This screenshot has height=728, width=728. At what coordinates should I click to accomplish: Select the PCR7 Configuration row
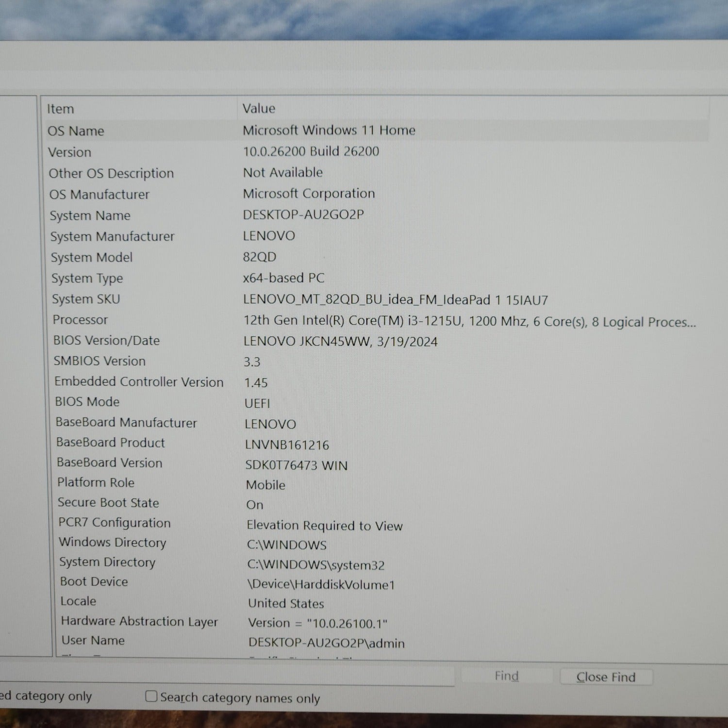[x=115, y=523]
